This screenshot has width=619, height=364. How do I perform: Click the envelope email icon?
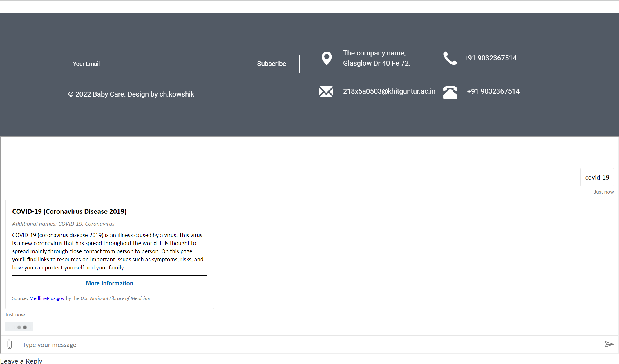(x=326, y=92)
